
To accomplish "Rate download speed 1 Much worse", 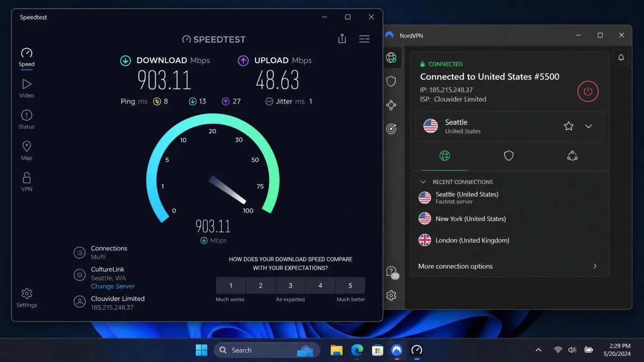I will click(231, 285).
